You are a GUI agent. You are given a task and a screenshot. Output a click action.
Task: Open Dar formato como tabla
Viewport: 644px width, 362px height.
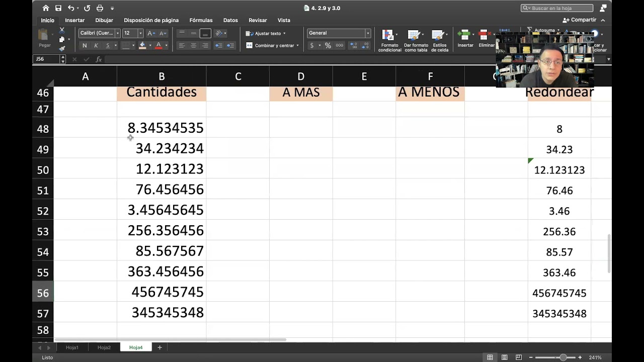pos(416,41)
